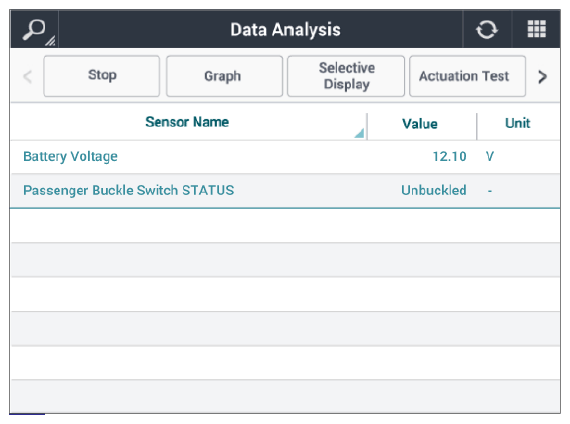Click the 12.10 voltage value
This screenshot has width=570, height=424.
449,157
